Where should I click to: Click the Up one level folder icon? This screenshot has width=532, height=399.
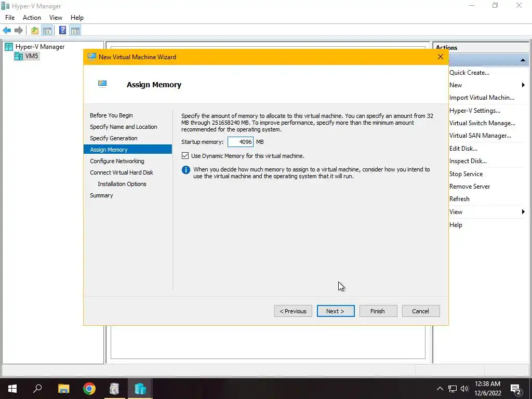(35, 31)
